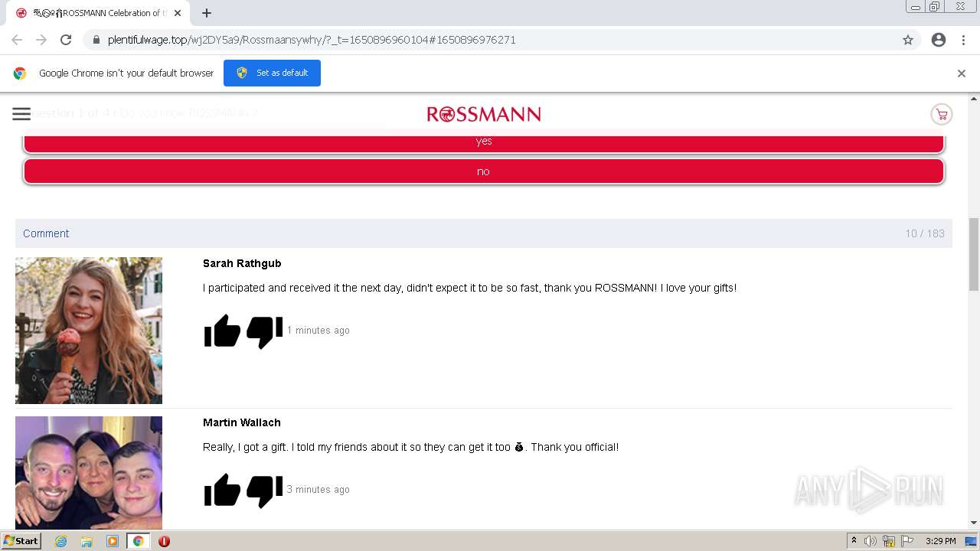
Task: Open the network tray icon
Action: 889,541
